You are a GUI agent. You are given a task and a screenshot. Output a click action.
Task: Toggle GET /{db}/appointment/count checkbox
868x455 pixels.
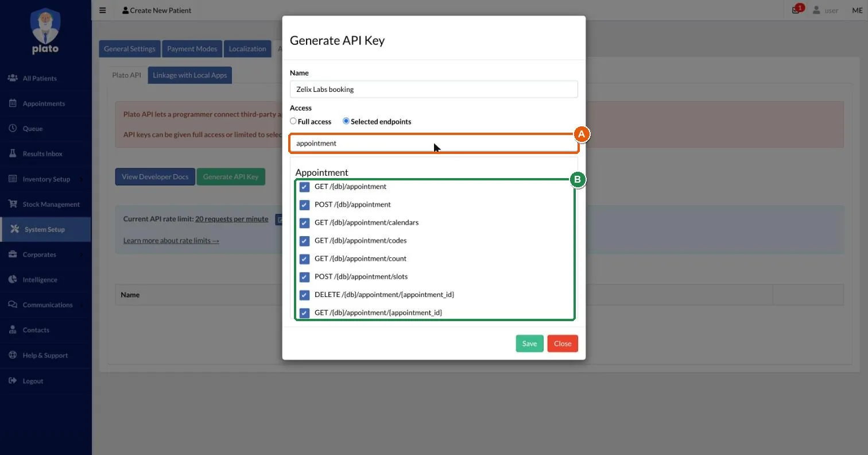click(x=304, y=259)
